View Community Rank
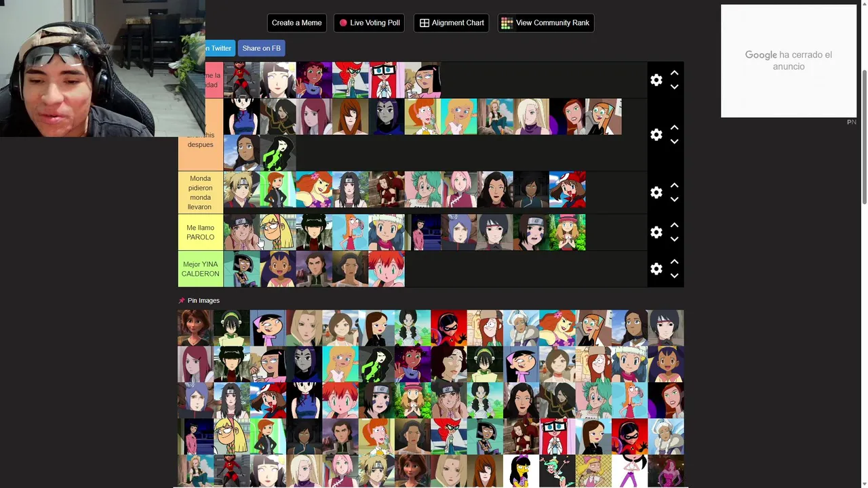868x488 pixels. click(546, 23)
